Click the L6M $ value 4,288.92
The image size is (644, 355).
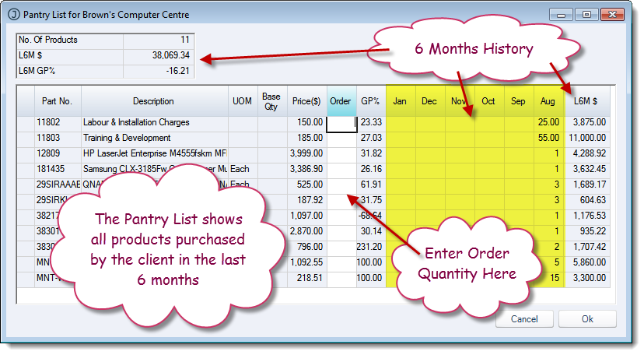pyautogui.click(x=590, y=153)
